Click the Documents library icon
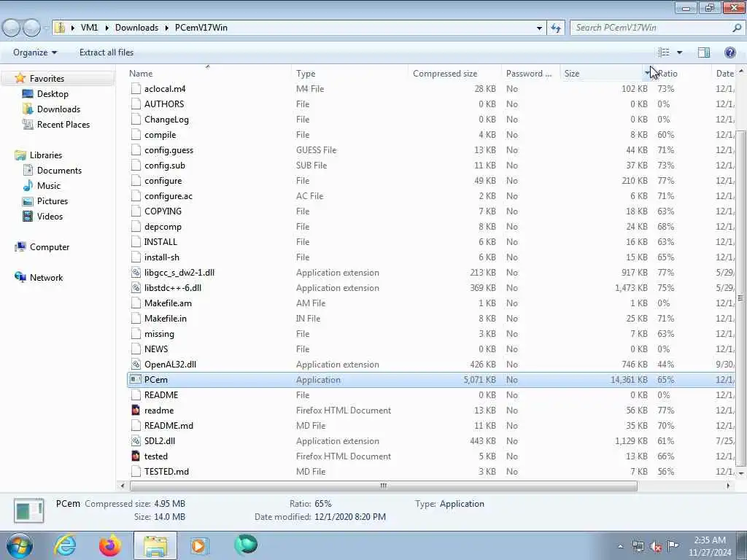 [x=28, y=170]
